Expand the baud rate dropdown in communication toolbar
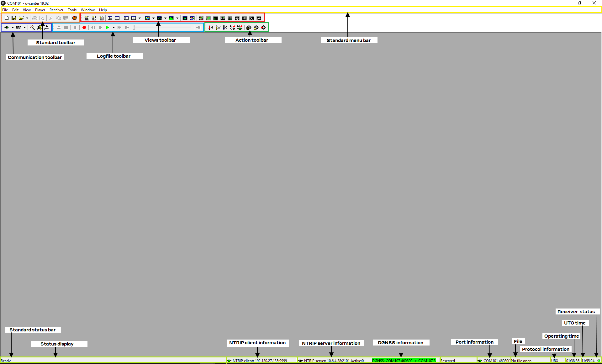 tap(24, 28)
